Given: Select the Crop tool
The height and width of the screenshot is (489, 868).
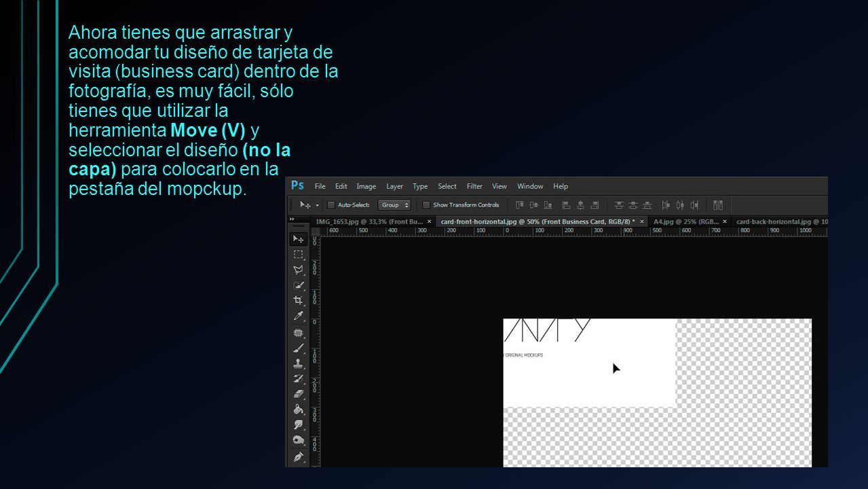Looking at the screenshot, I should click(x=298, y=300).
